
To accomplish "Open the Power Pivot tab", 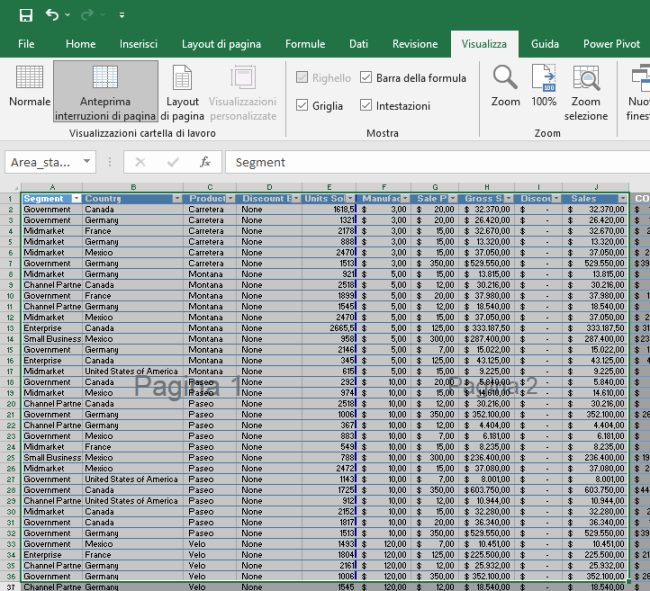I will click(x=611, y=44).
